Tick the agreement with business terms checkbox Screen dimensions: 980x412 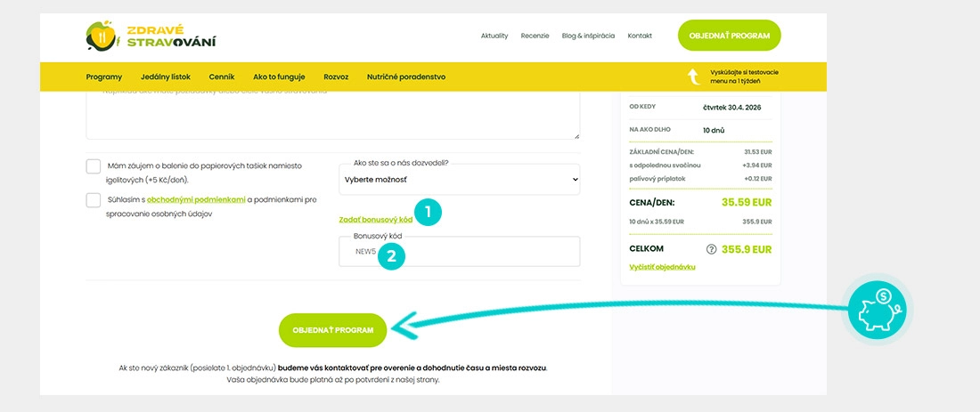[x=94, y=199]
